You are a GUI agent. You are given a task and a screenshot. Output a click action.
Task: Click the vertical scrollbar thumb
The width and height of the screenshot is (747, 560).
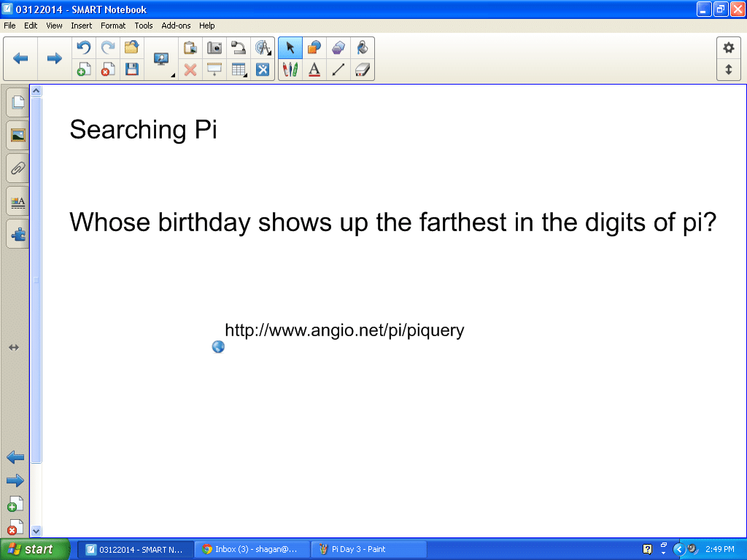36,279
